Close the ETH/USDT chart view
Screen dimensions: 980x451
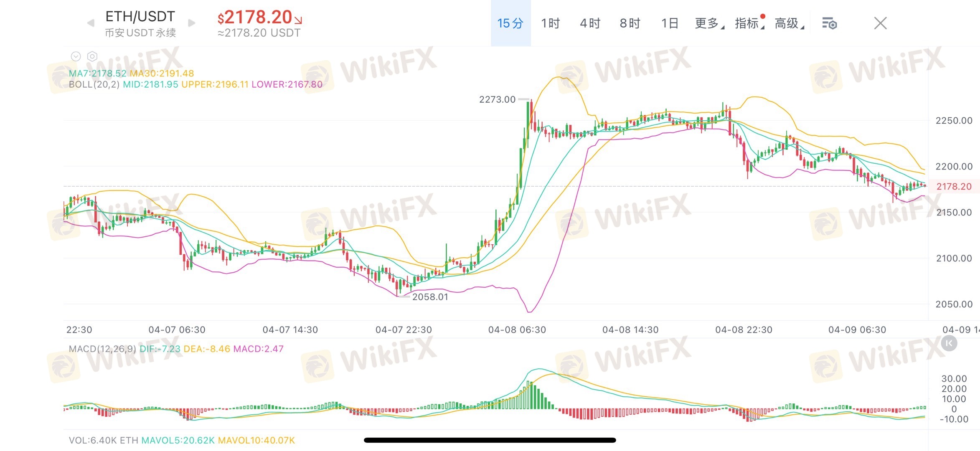click(x=880, y=23)
